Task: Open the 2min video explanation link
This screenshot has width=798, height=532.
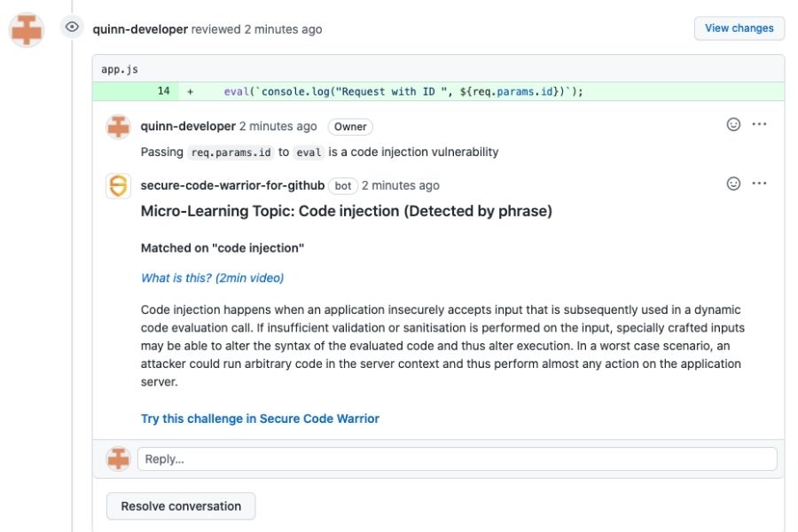Action: click(x=212, y=278)
